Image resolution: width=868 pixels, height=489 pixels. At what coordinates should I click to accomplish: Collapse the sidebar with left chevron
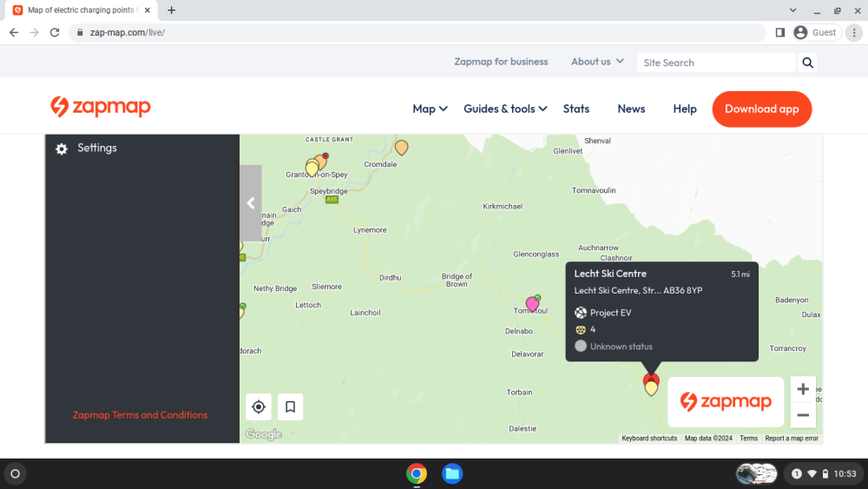click(x=251, y=203)
